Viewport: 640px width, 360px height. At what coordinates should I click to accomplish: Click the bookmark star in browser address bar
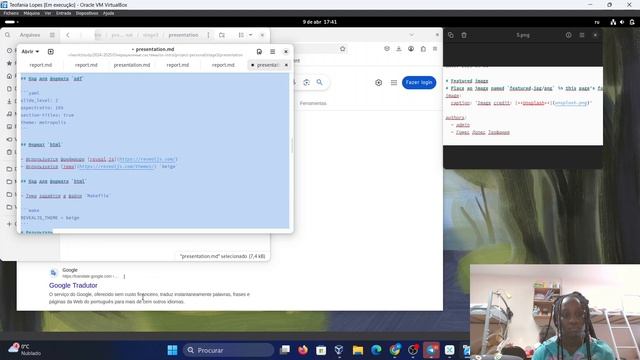[x=342, y=49]
